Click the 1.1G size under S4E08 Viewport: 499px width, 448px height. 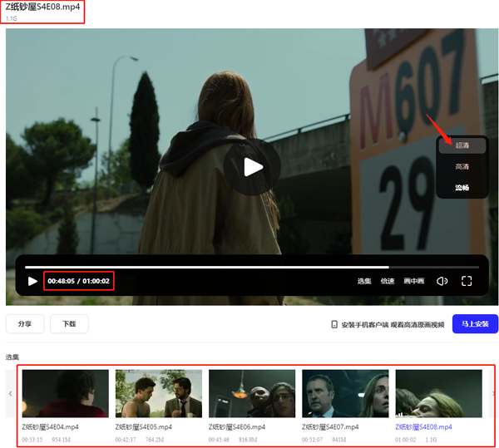coord(431,440)
